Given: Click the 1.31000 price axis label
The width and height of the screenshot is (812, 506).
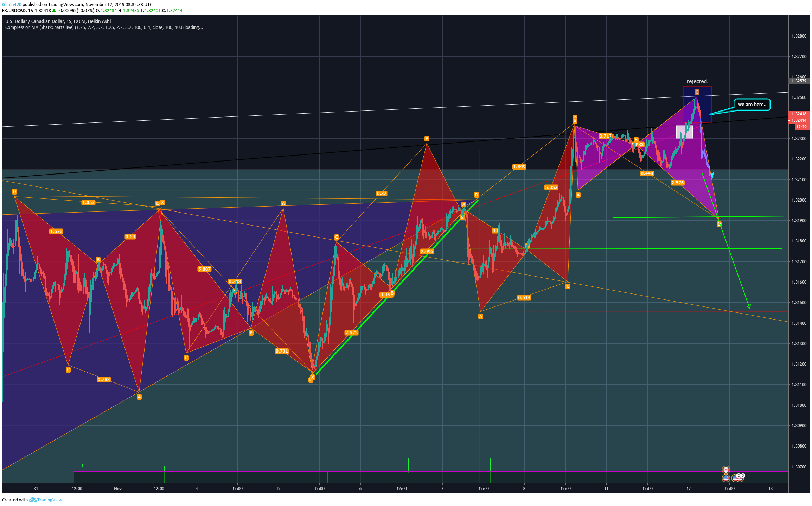Looking at the screenshot, I should (799, 405).
